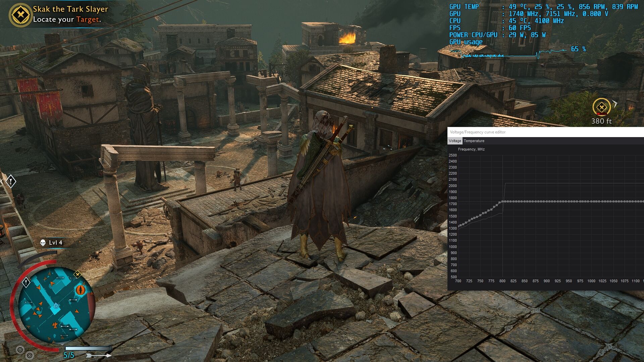Click the '1000' voltage axis value

tap(591, 281)
